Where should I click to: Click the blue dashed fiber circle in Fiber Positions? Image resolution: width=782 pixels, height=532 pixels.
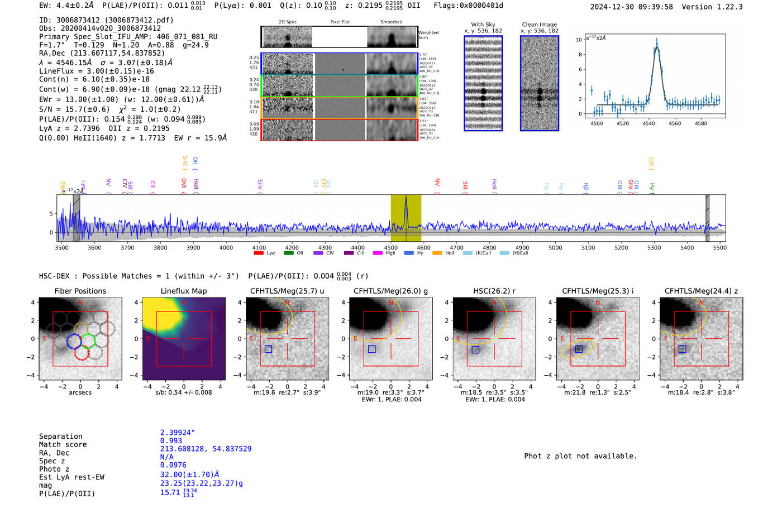pos(74,341)
